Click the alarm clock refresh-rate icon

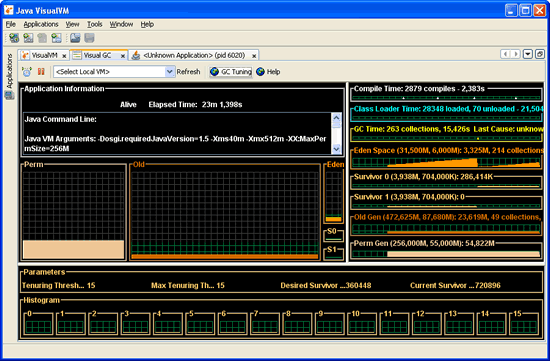pos(27,72)
